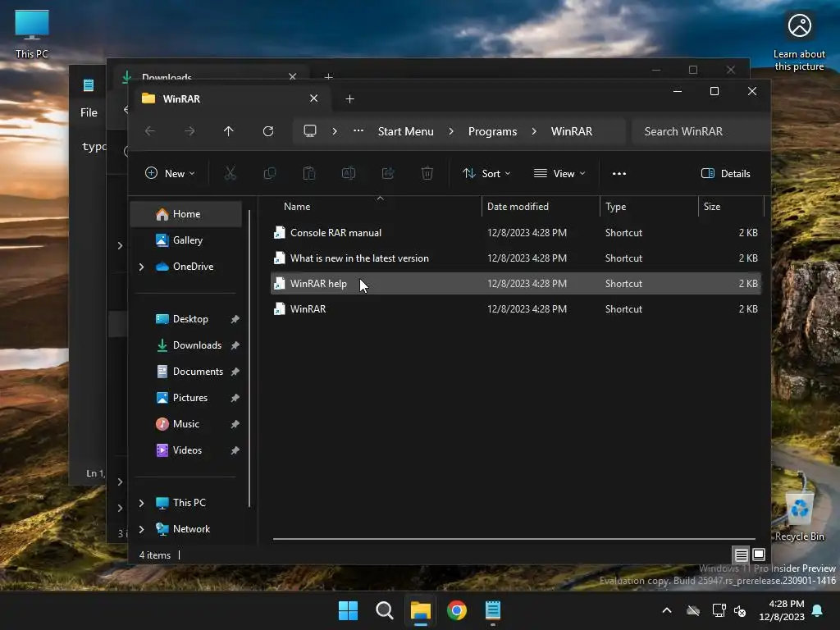Toggle the Details pane button
Screen dimensions: 840x630
726,174
